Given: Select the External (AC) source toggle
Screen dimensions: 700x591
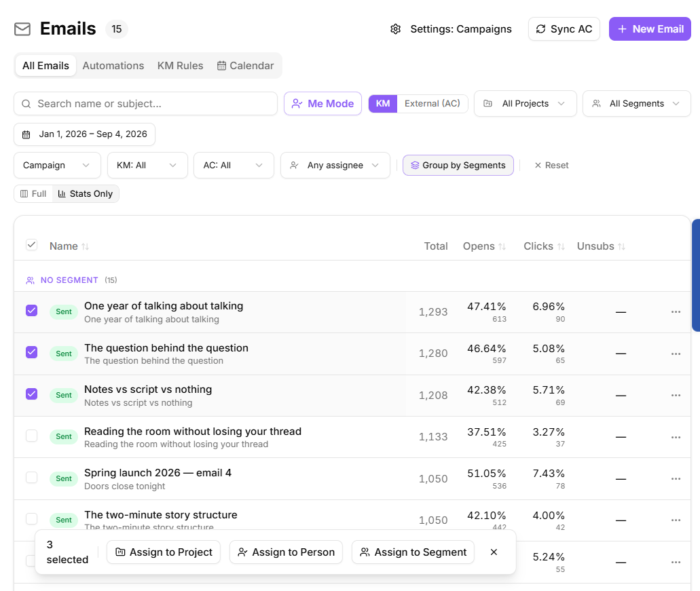Looking at the screenshot, I should pyautogui.click(x=432, y=104).
